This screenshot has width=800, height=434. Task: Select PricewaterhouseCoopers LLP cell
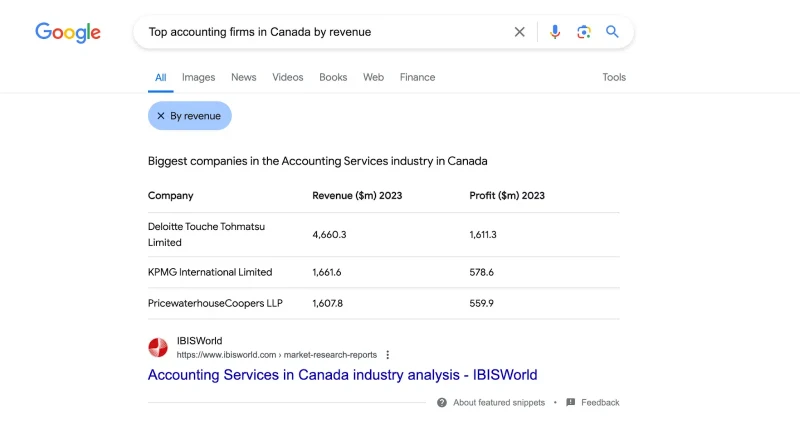[215, 303]
